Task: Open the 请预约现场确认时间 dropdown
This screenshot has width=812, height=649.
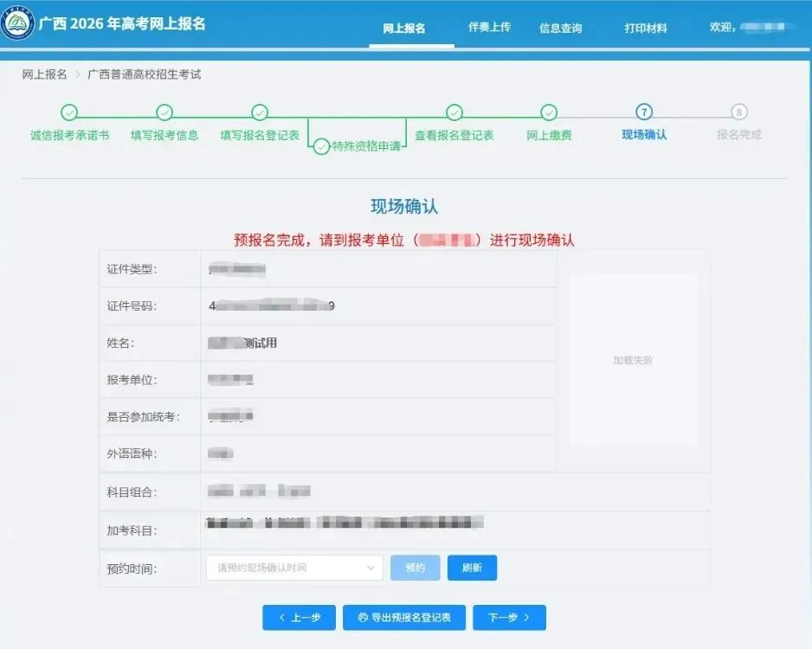Action: [294, 568]
